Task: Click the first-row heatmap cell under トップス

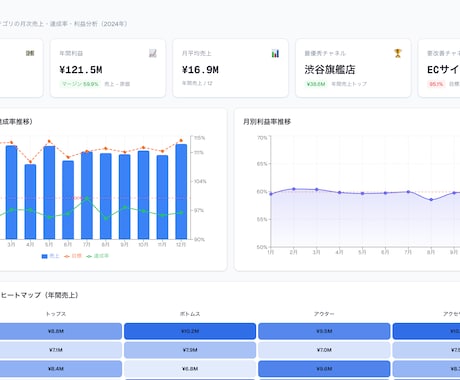Action: click(56, 331)
